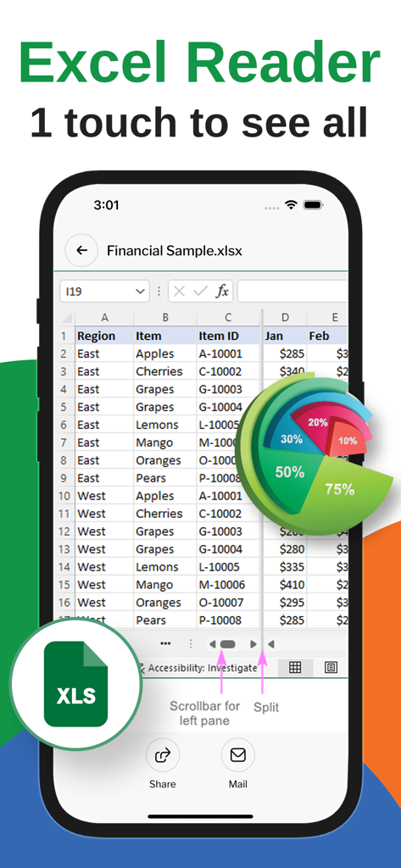This screenshot has width=401, height=868.
Task: Click the right pane scroll-left arrow
Action: coord(270,644)
